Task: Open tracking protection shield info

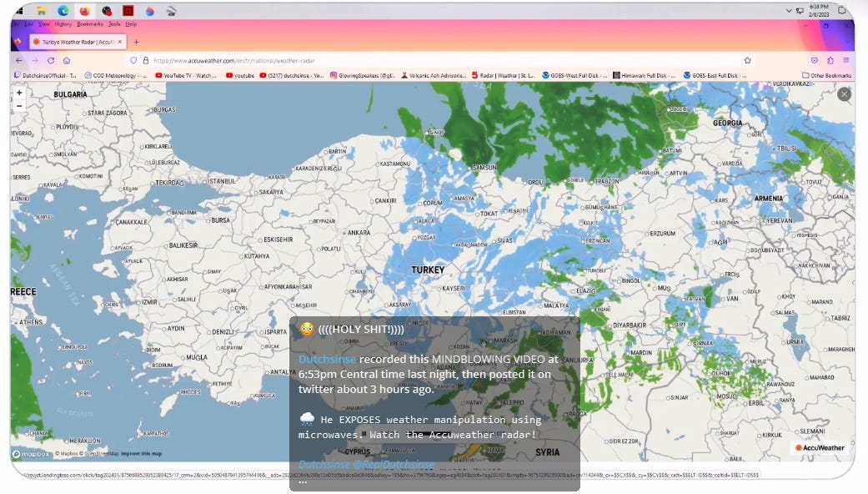Action: [x=133, y=60]
